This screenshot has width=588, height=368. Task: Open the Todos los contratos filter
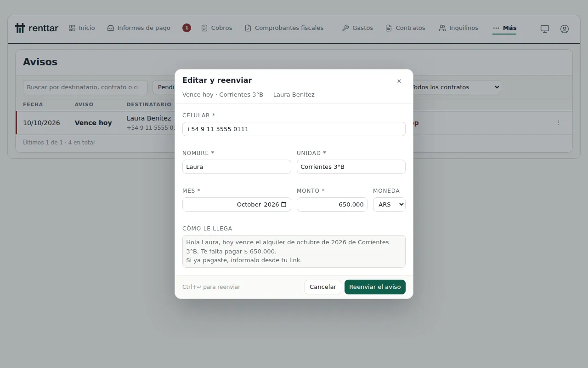[x=455, y=87]
